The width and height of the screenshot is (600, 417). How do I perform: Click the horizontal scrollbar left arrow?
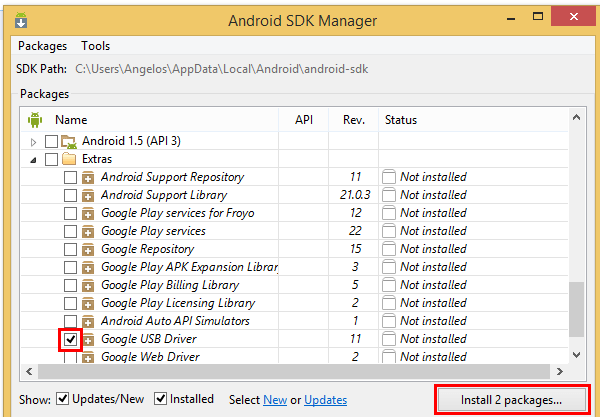coord(29,371)
